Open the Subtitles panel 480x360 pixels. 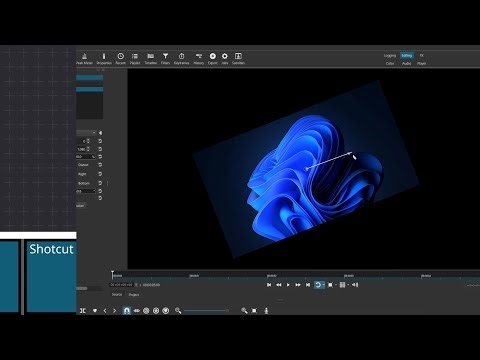238,59
